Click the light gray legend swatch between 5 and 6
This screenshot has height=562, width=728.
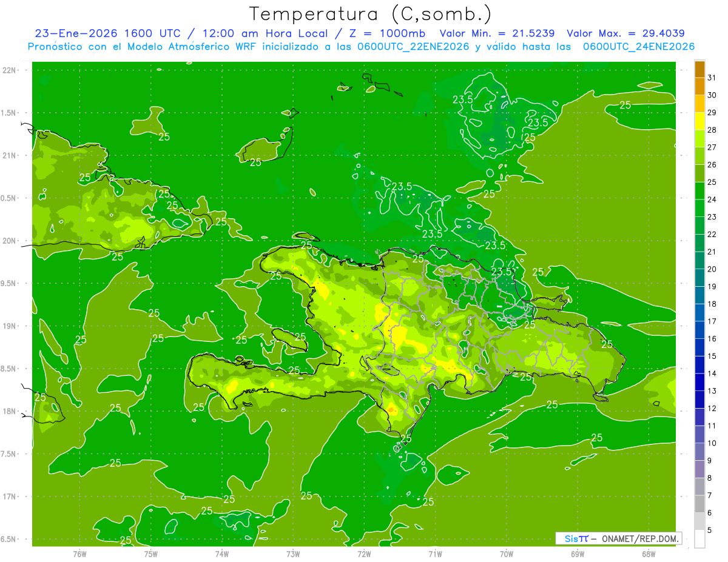(699, 521)
